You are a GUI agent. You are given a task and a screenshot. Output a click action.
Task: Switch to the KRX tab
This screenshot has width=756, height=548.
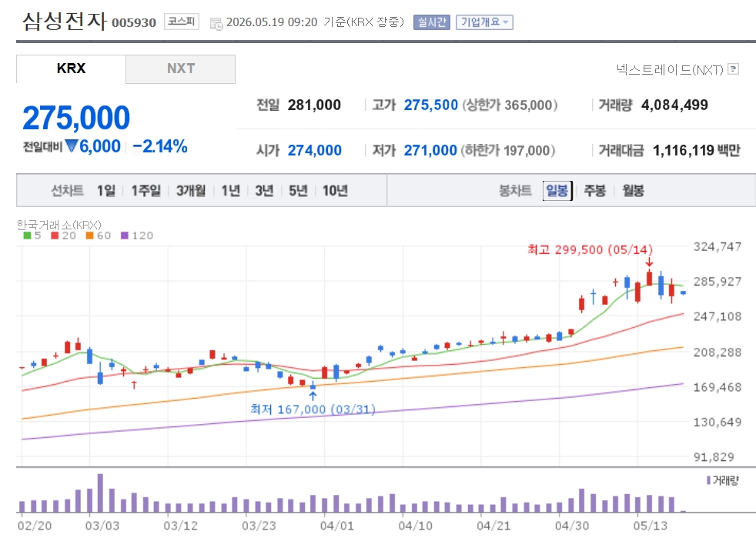pyautogui.click(x=71, y=69)
